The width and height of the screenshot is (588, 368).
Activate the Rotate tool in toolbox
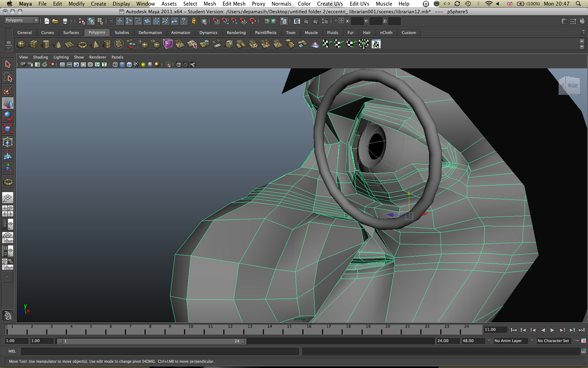[8, 116]
